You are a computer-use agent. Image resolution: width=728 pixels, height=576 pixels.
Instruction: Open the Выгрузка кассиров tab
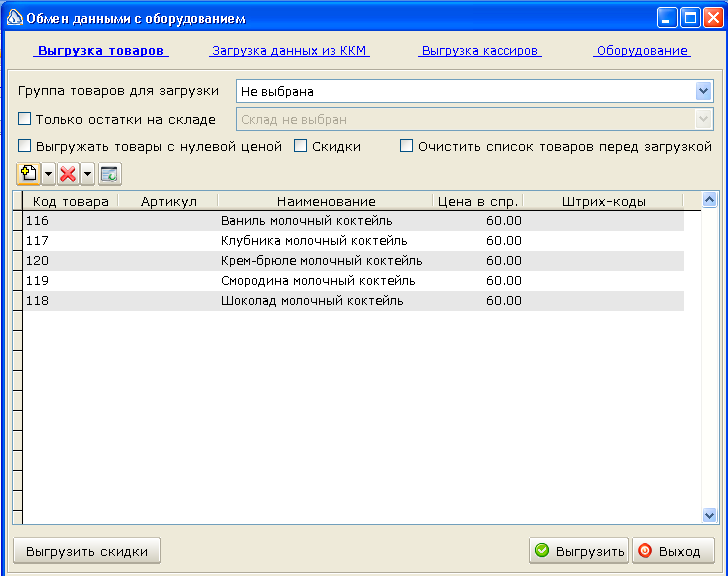480,51
